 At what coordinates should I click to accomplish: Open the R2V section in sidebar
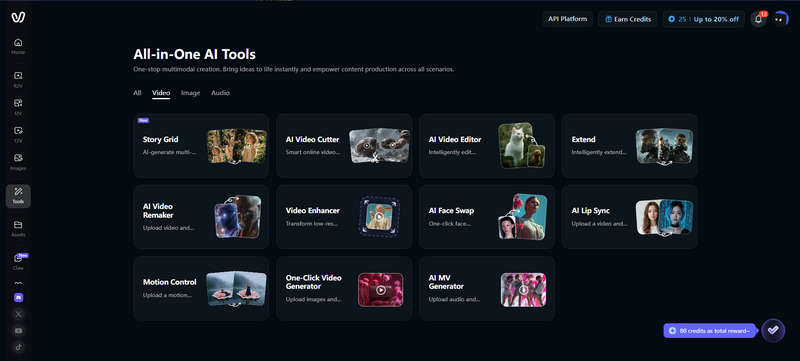(18, 80)
